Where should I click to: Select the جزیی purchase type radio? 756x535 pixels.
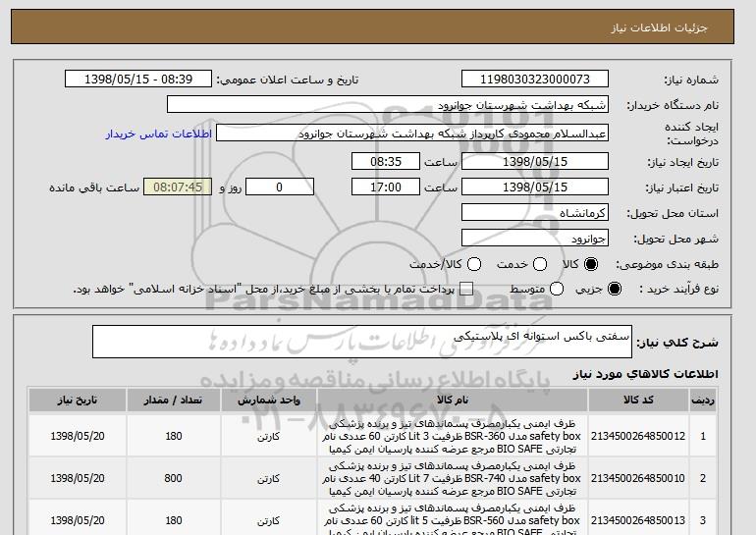615,289
